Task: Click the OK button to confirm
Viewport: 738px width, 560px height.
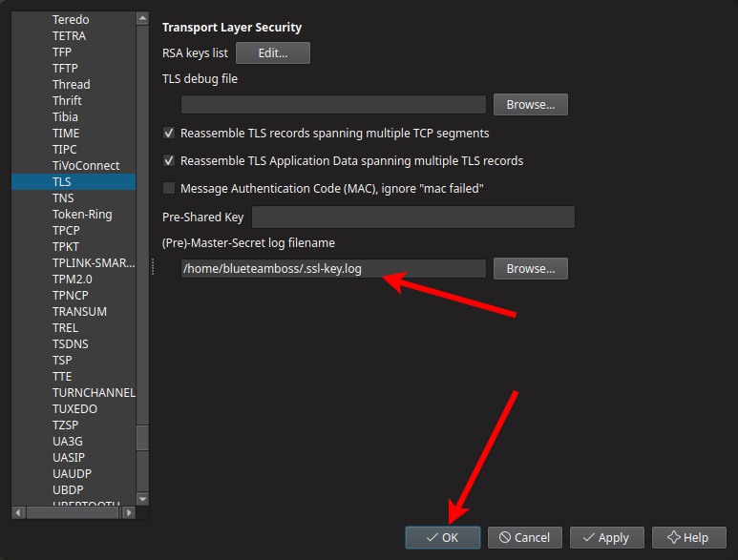Action: [x=442, y=537]
